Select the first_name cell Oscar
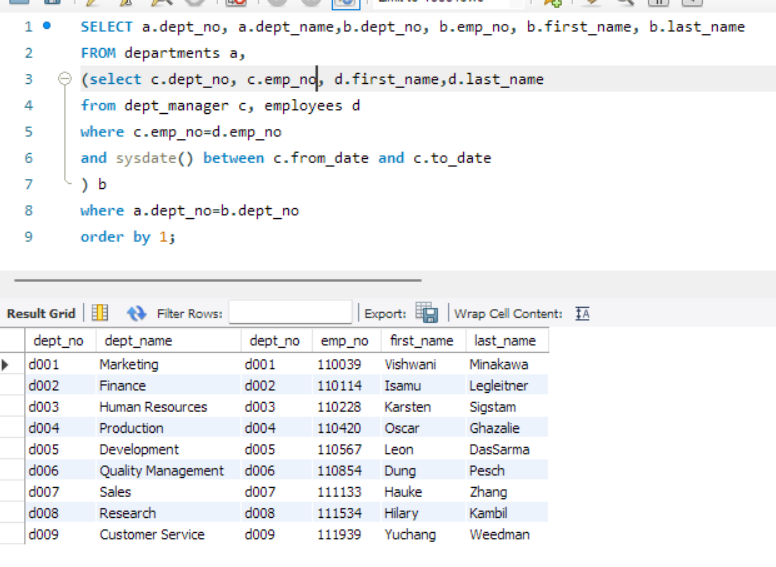The image size is (776, 567). [424, 428]
